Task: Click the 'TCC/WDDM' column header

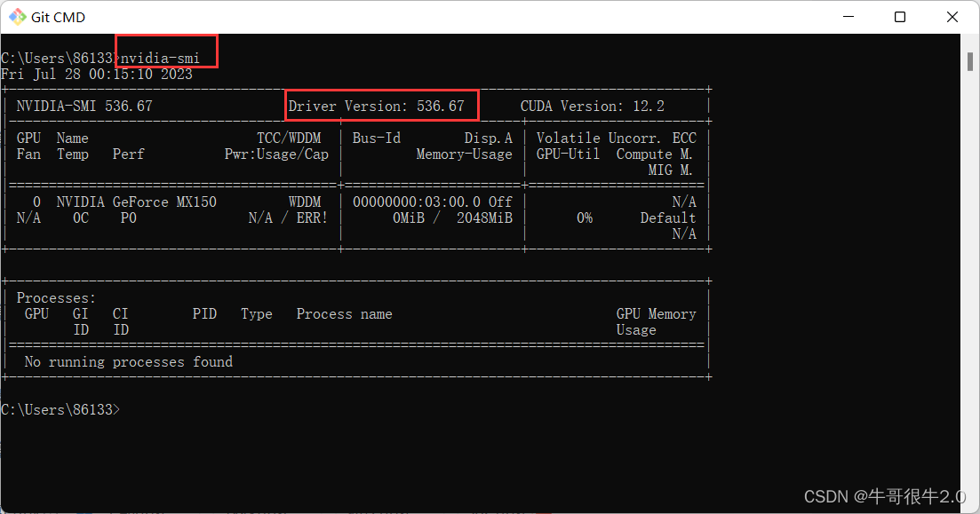Action: click(x=289, y=138)
